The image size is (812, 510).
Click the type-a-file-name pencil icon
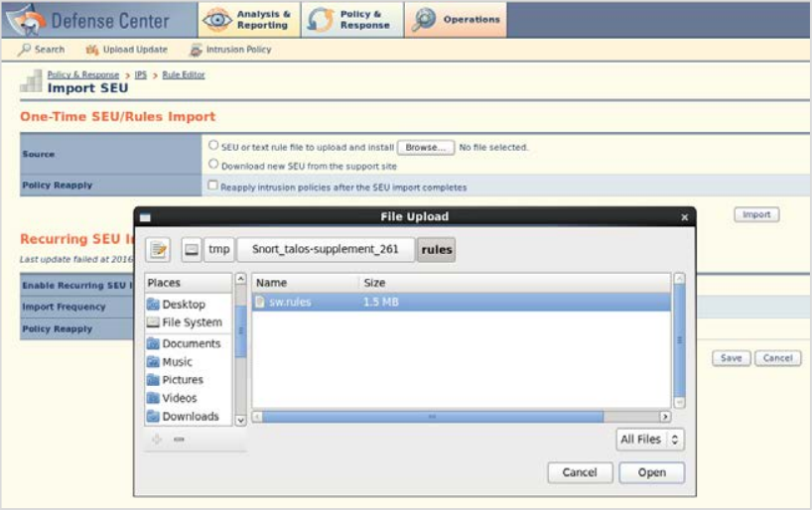pos(159,250)
